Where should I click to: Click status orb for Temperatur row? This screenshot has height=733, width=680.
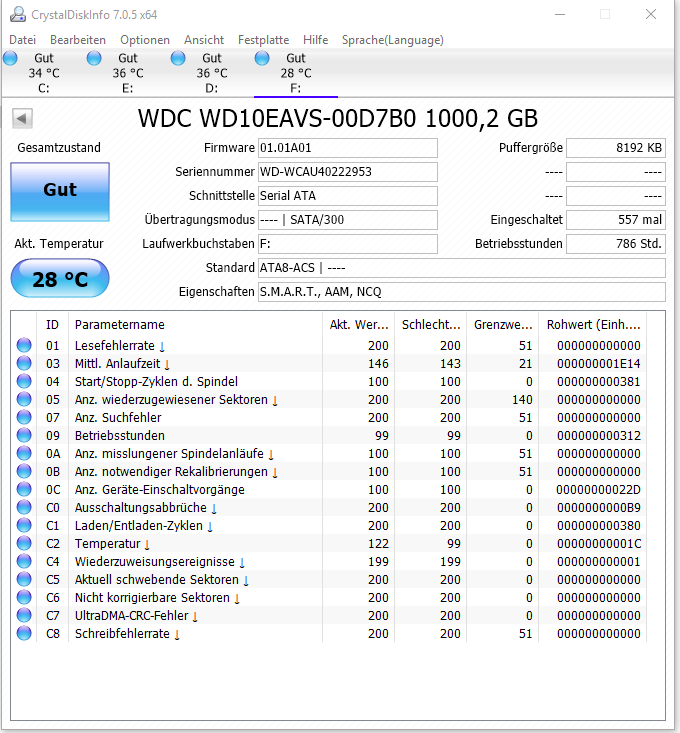click(24, 544)
